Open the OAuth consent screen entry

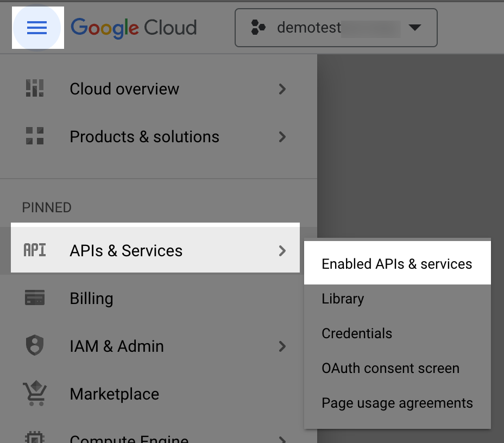(x=390, y=368)
